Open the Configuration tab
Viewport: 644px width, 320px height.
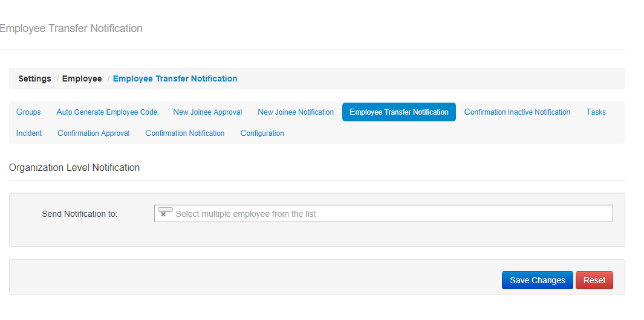click(262, 133)
